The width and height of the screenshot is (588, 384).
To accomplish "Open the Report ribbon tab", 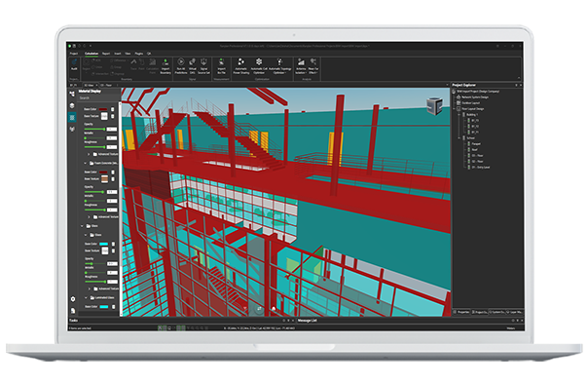I will tap(106, 54).
